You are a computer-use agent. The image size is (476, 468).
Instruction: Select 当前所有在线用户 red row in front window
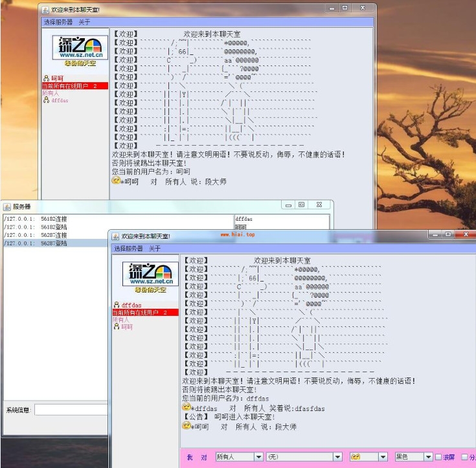pos(146,312)
